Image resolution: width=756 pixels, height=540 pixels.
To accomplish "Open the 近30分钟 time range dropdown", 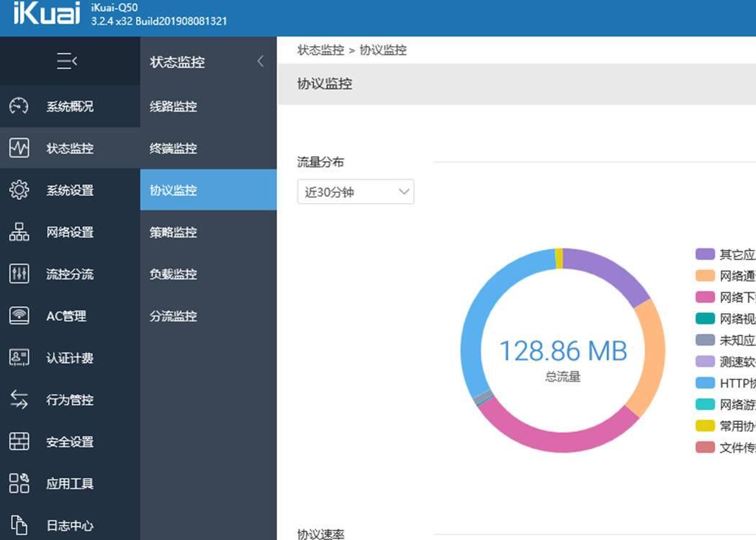I will [356, 192].
